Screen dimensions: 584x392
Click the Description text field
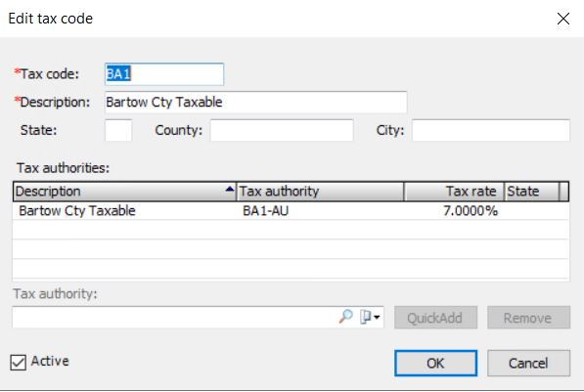256,102
